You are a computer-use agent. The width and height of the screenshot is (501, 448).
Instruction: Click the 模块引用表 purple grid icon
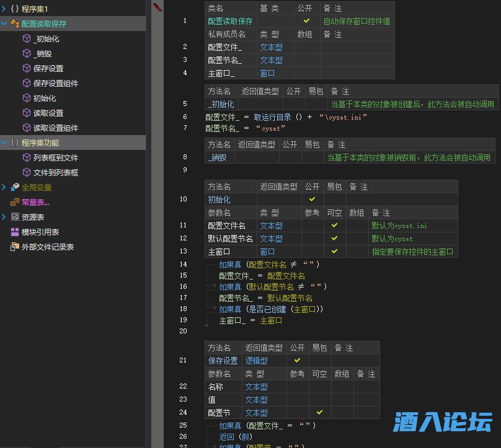coord(15,232)
